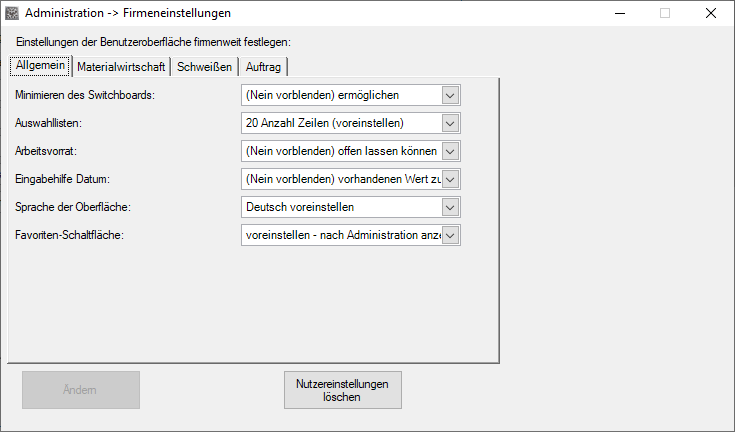Image resolution: width=735 pixels, height=432 pixels.
Task: Click the '(Nein vorblenden) ermöglichen' field
Action: [340, 95]
